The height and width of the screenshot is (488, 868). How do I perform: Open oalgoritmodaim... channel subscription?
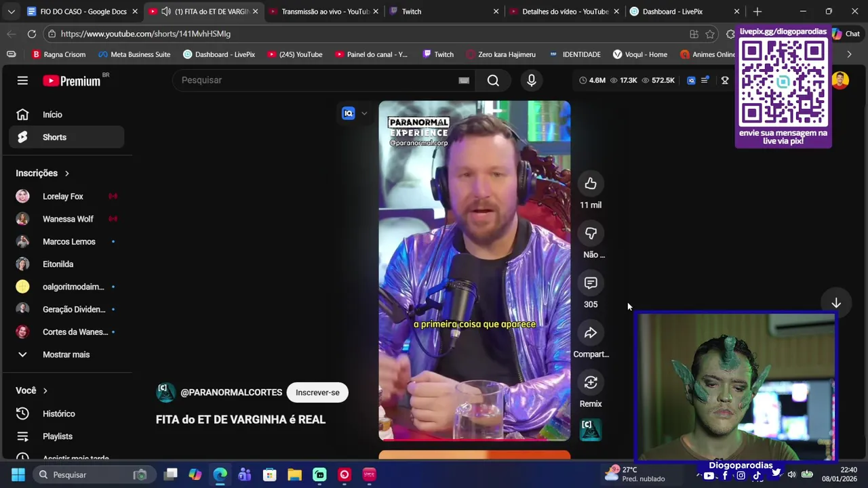[x=66, y=287]
